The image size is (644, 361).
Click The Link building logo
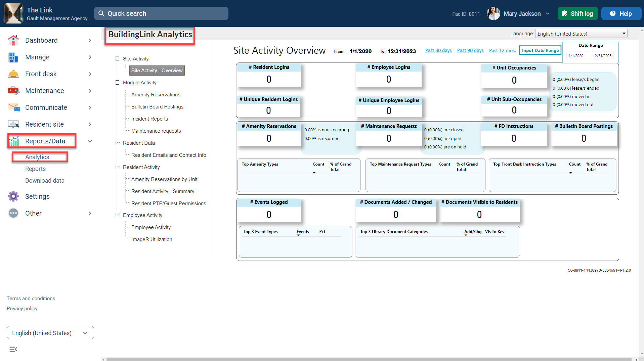[13, 13]
